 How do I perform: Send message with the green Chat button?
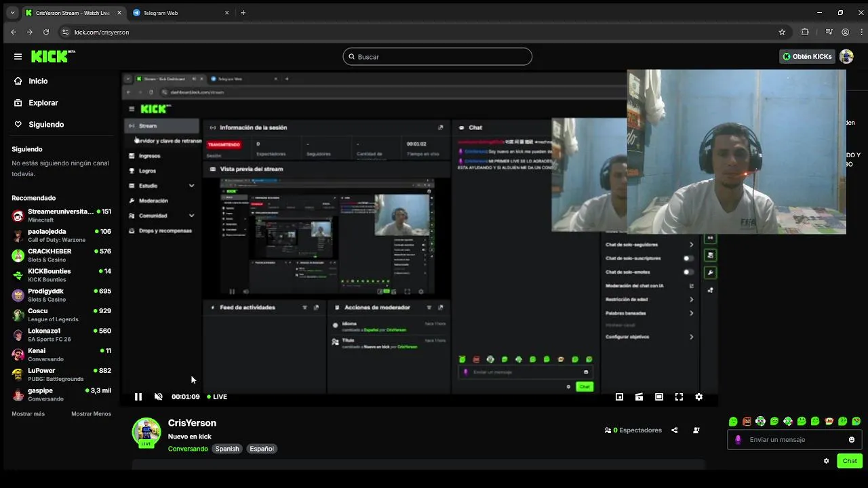tap(850, 461)
